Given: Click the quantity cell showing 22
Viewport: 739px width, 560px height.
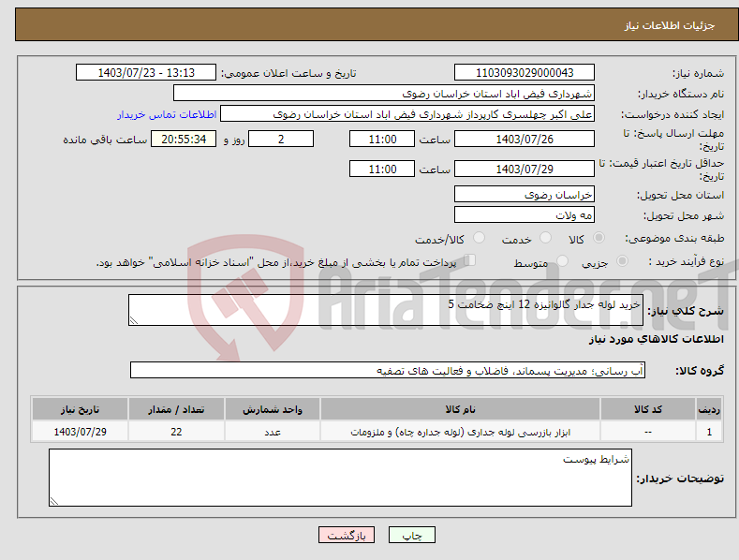Looking at the screenshot, I should 176,432.
